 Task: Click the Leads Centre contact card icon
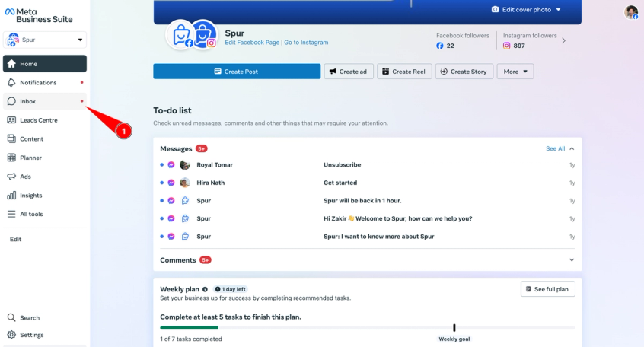11,120
